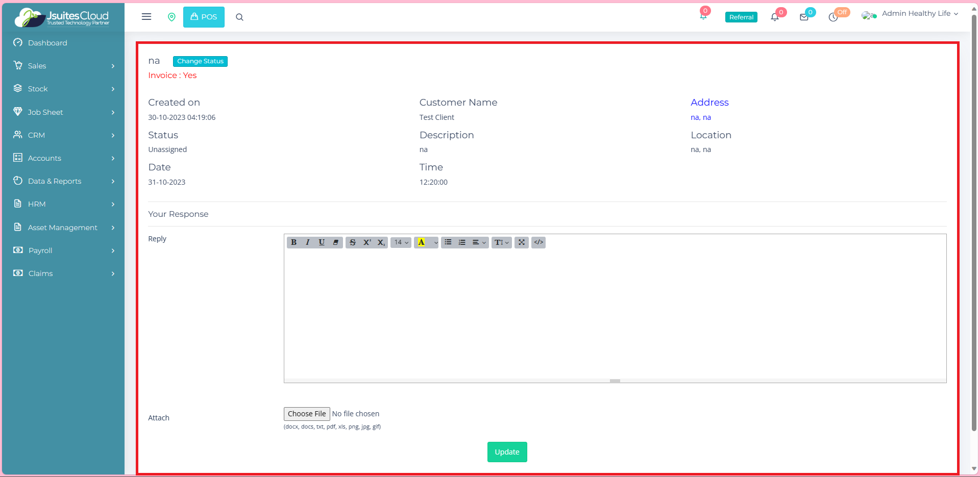The image size is (980, 477).
Task: Toggle the clock attendance Off indicator
Action: pos(834,17)
